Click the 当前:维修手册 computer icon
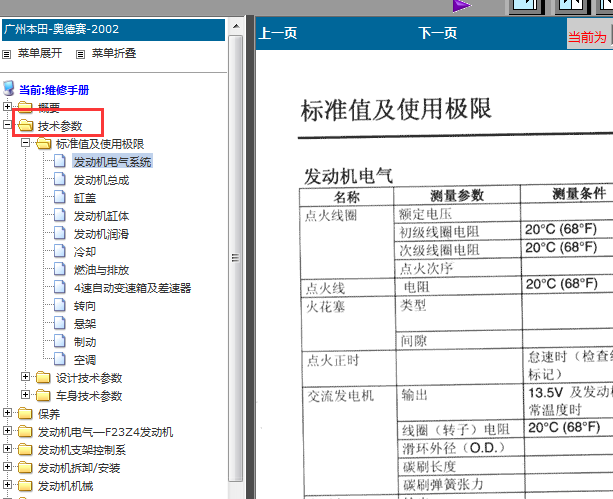The image size is (613, 499). 9,89
